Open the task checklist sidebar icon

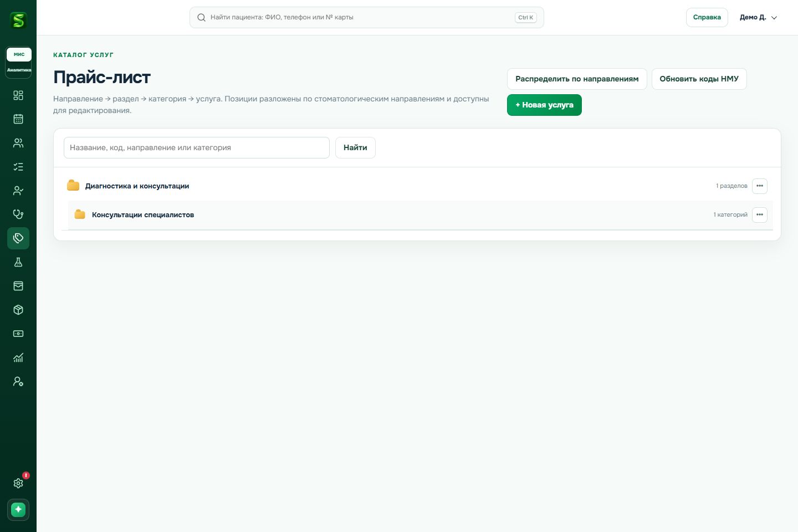pos(18,167)
